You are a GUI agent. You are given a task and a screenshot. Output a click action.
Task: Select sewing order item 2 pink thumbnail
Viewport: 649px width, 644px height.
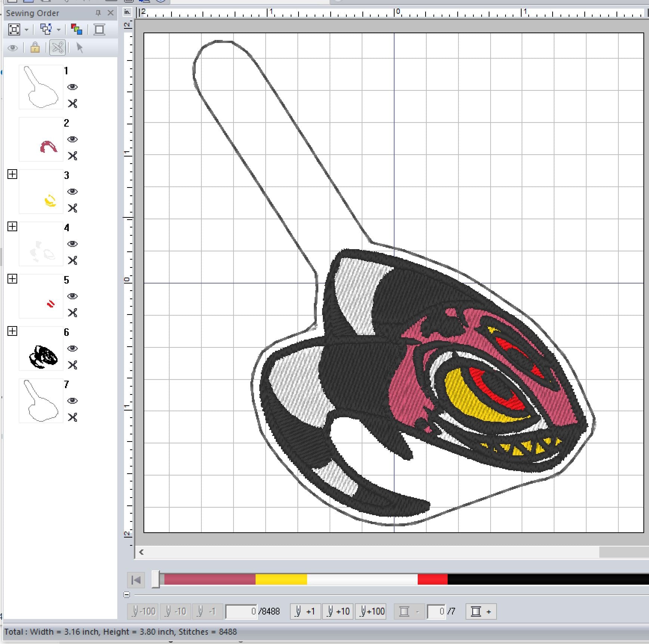41,139
